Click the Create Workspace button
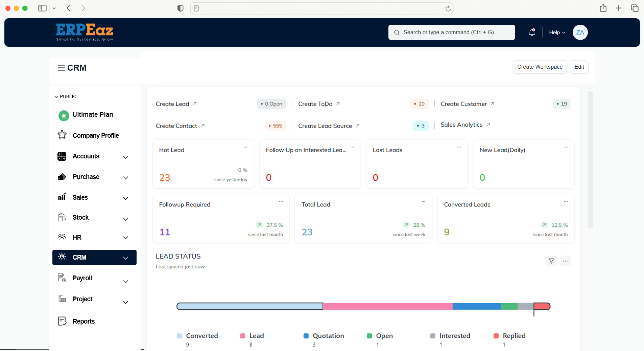This screenshot has height=351, width=644. (540, 67)
